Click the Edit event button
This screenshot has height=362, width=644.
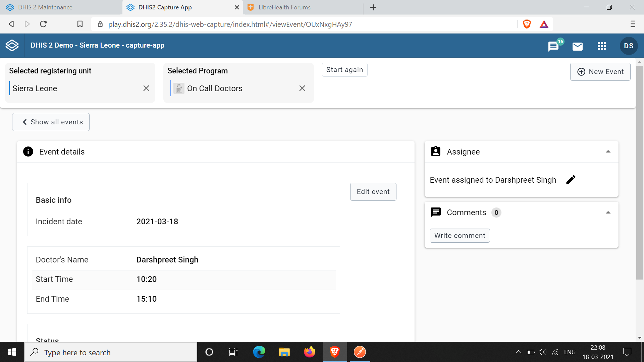(x=373, y=192)
